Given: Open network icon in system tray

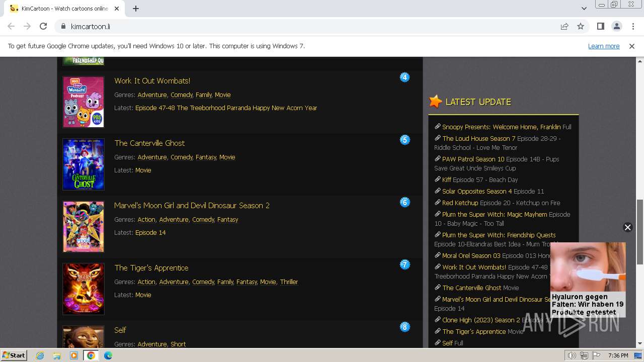Looking at the screenshot, I should [x=584, y=355].
